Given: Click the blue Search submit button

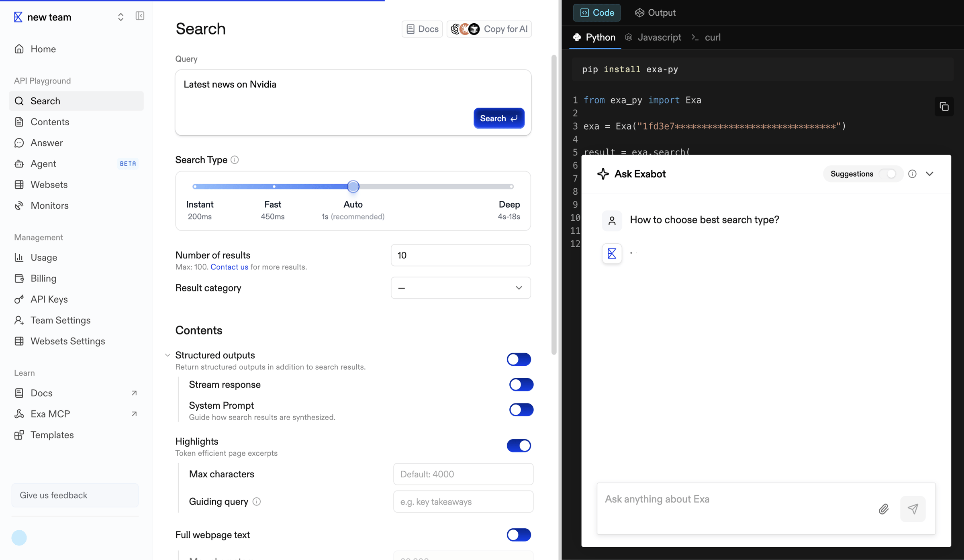Looking at the screenshot, I should tap(499, 118).
